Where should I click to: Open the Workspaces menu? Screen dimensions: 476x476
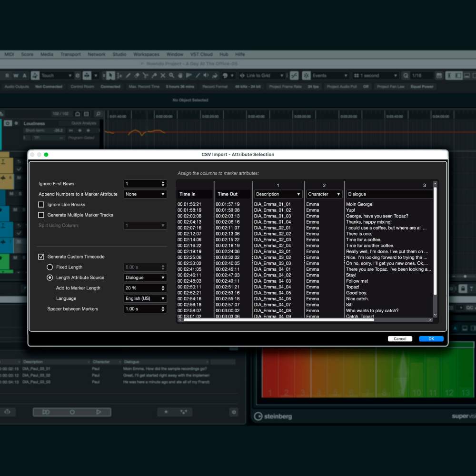(146, 54)
